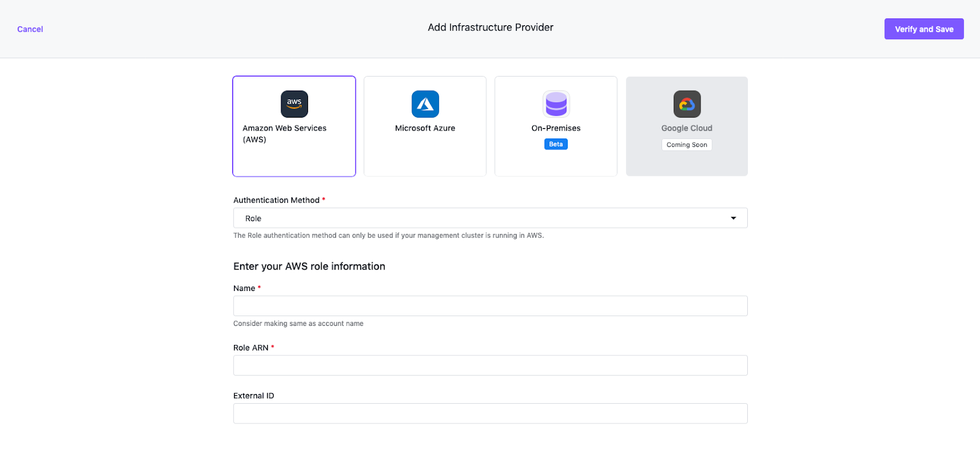Select the Amazon Web Services (AWS) card

294,126
